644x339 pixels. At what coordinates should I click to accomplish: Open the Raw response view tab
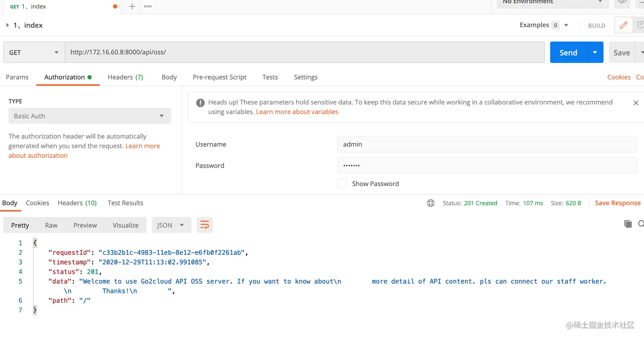[x=51, y=225]
